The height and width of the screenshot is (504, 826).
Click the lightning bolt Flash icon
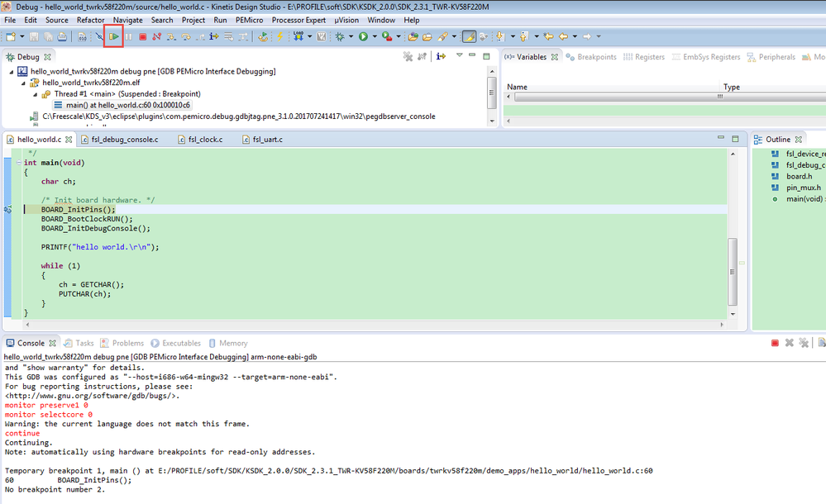pyautogui.click(x=279, y=36)
